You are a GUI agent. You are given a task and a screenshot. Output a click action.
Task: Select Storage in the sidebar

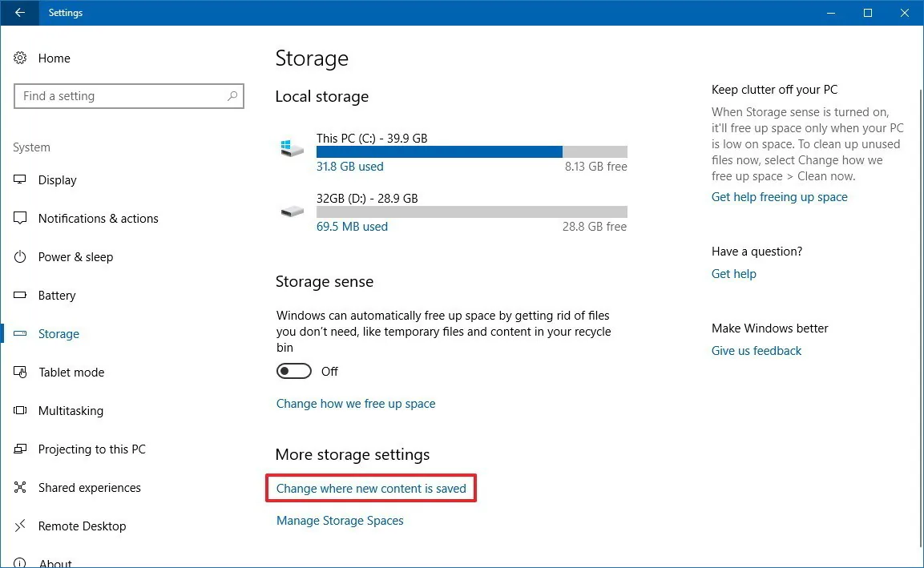click(x=59, y=333)
